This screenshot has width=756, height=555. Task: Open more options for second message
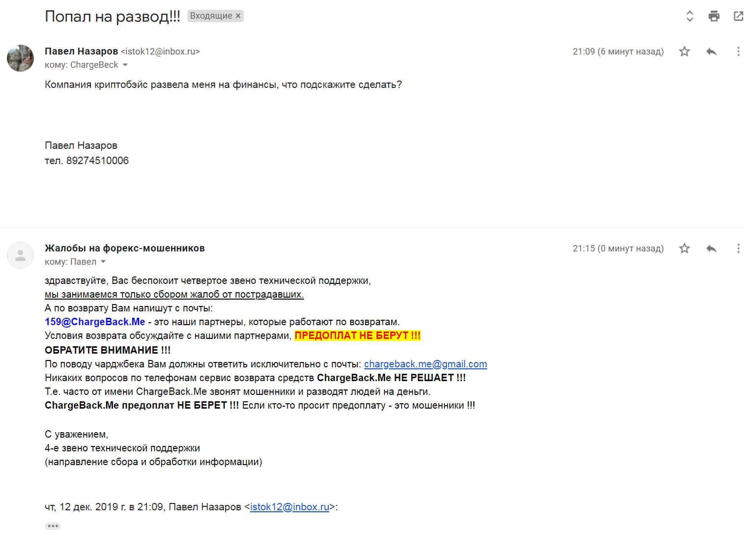click(738, 249)
